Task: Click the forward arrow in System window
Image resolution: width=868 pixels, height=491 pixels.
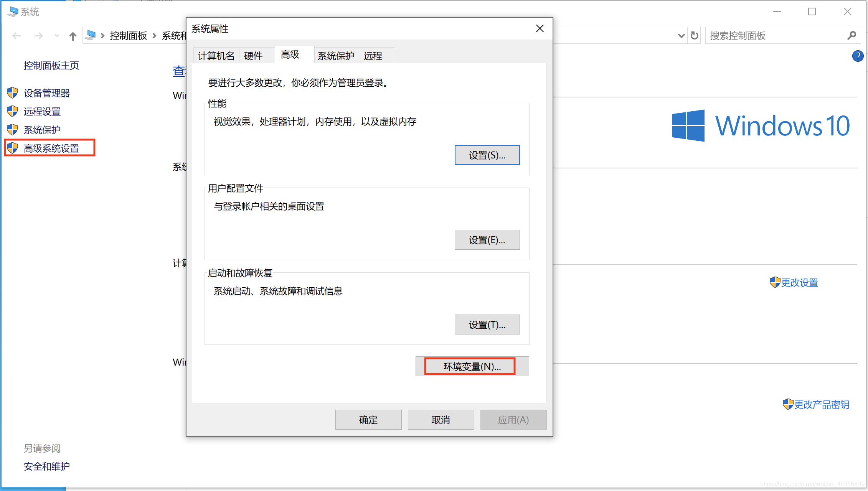Action: [38, 36]
